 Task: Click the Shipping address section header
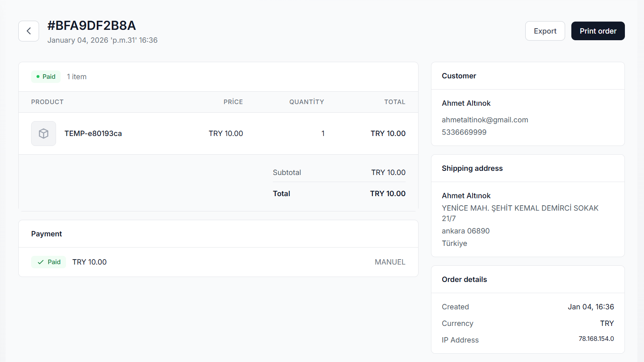(472, 168)
